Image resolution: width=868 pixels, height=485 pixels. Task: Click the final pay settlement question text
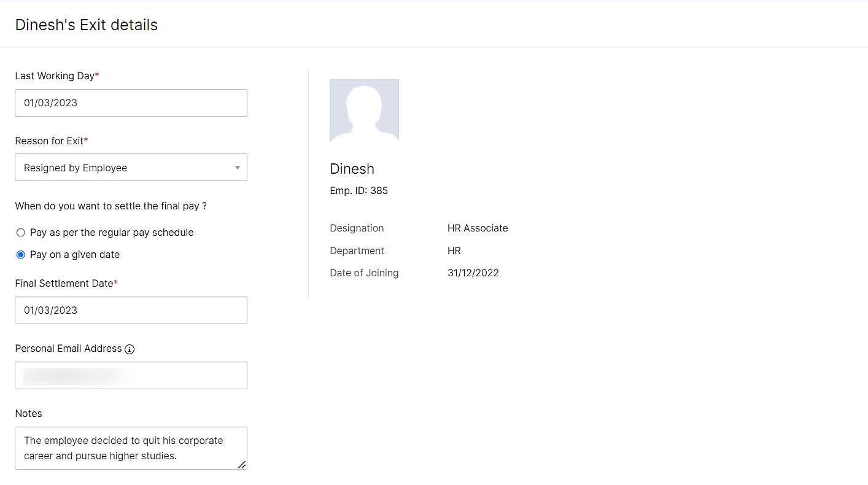110,206
